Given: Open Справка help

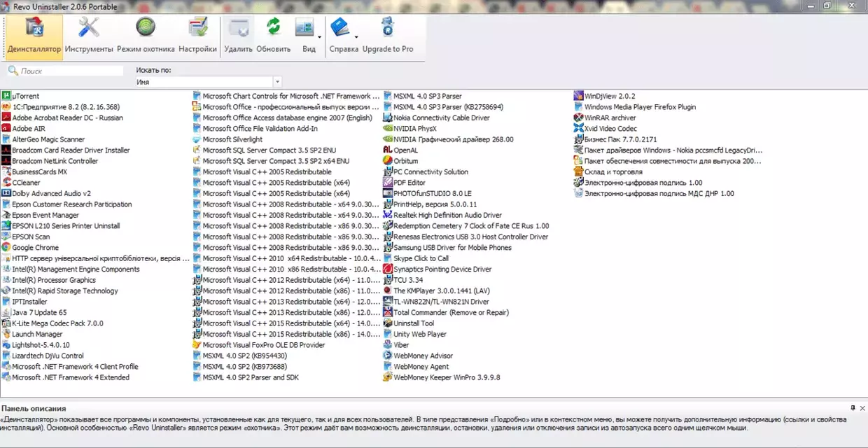Looking at the screenshot, I should 341,36.
